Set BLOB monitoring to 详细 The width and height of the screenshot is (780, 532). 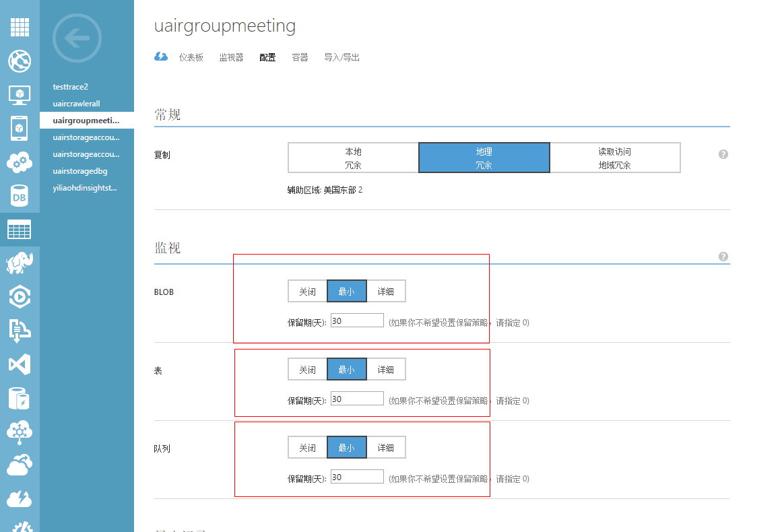click(x=385, y=290)
